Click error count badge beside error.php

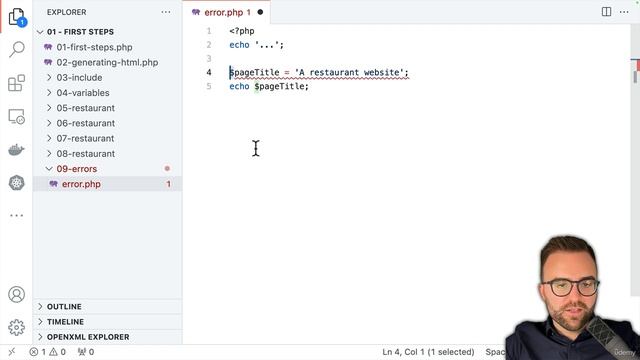[168, 184]
